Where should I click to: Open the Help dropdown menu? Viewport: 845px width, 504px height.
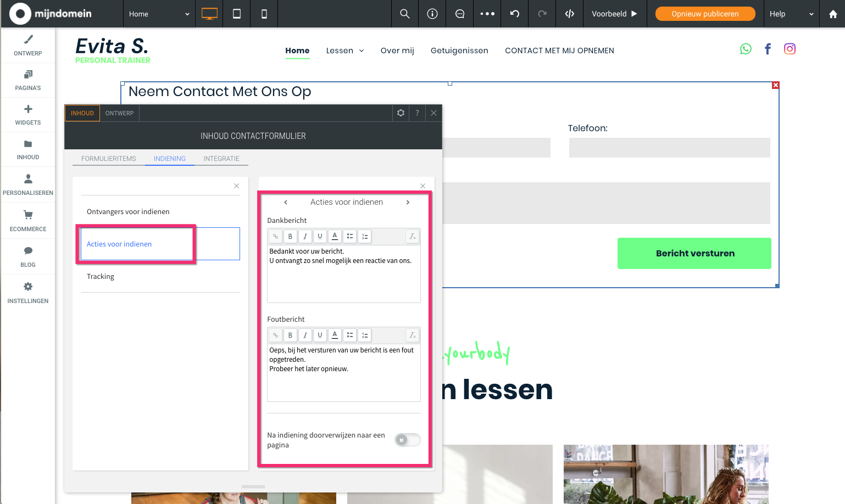pyautogui.click(x=791, y=14)
